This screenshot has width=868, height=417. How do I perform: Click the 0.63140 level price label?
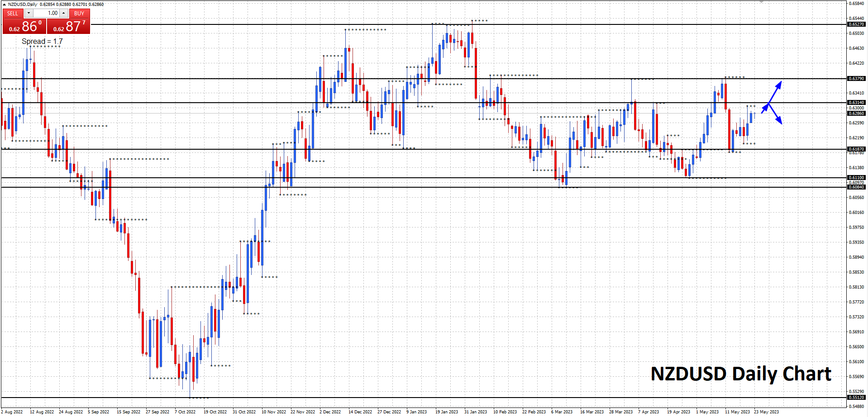(856, 103)
